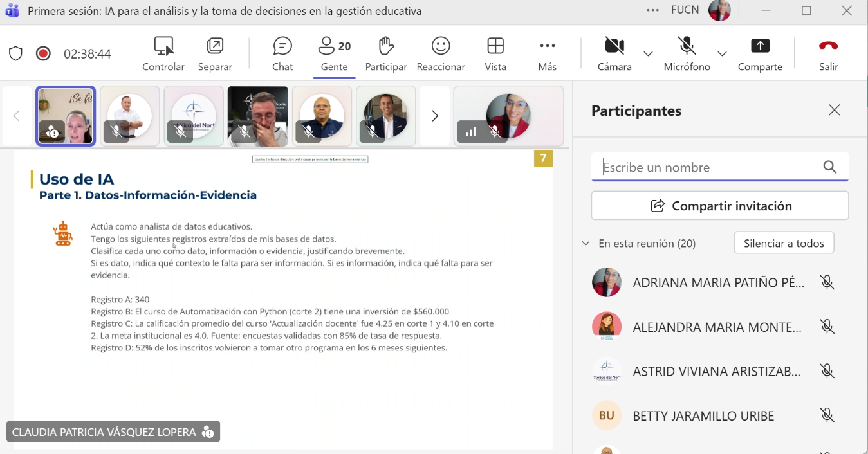Viewport: 868px width, 454px height.
Task: Click the recording indicator icon
Action: (43, 53)
